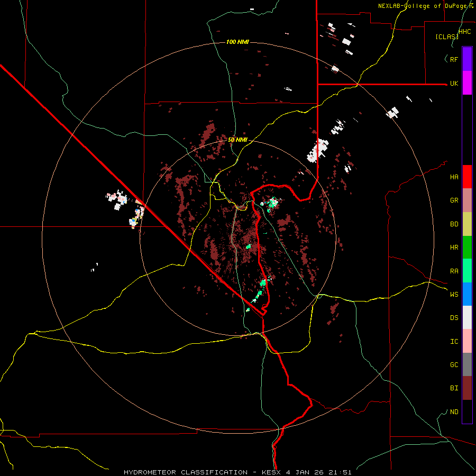Click the HA red legend swatch
This screenshot has height=476, width=476.
click(x=467, y=177)
